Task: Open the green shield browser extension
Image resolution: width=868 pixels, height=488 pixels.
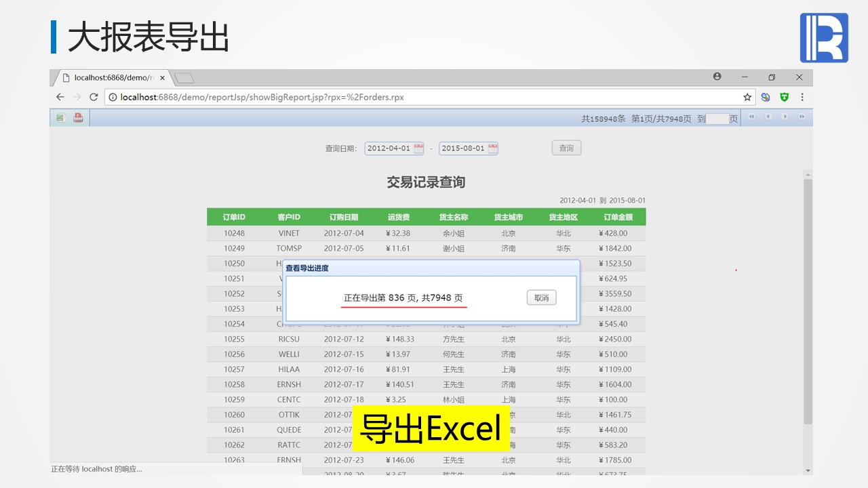Action: click(x=785, y=97)
